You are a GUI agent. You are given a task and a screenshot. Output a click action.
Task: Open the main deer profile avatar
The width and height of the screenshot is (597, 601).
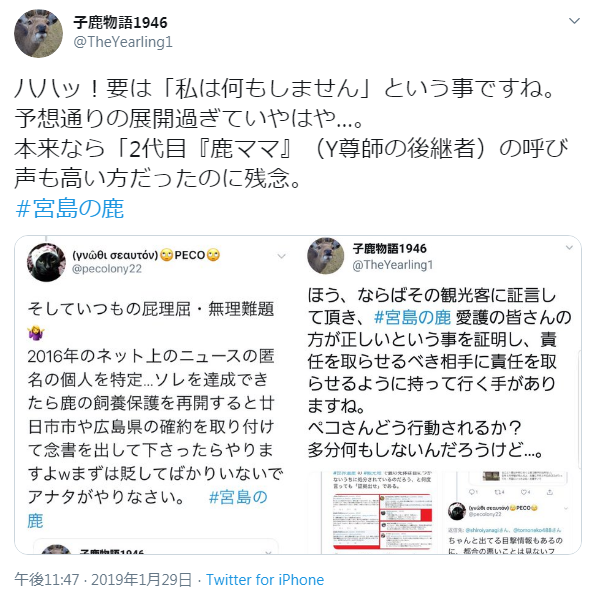[38, 34]
